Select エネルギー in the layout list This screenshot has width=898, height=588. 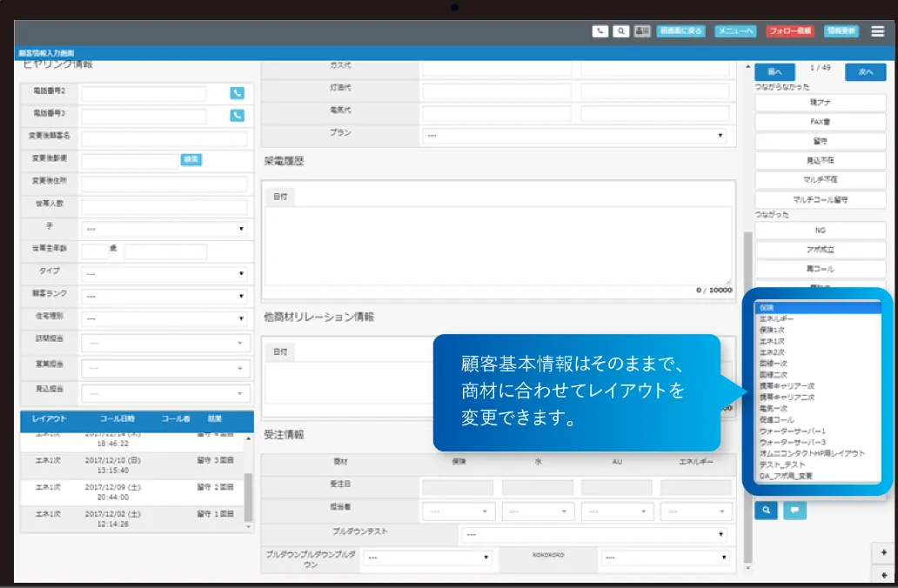click(x=817, y=319)
